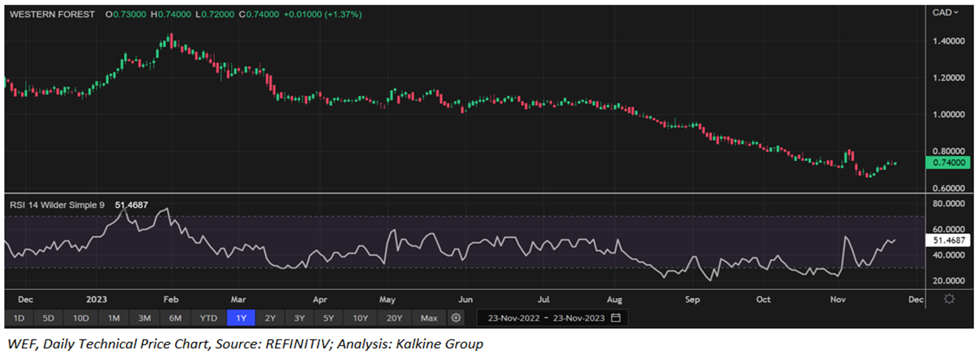This screenshot has width=980, height=355.
Task: Click the RSI 14 Wilder indicator label
Action: 55,205
